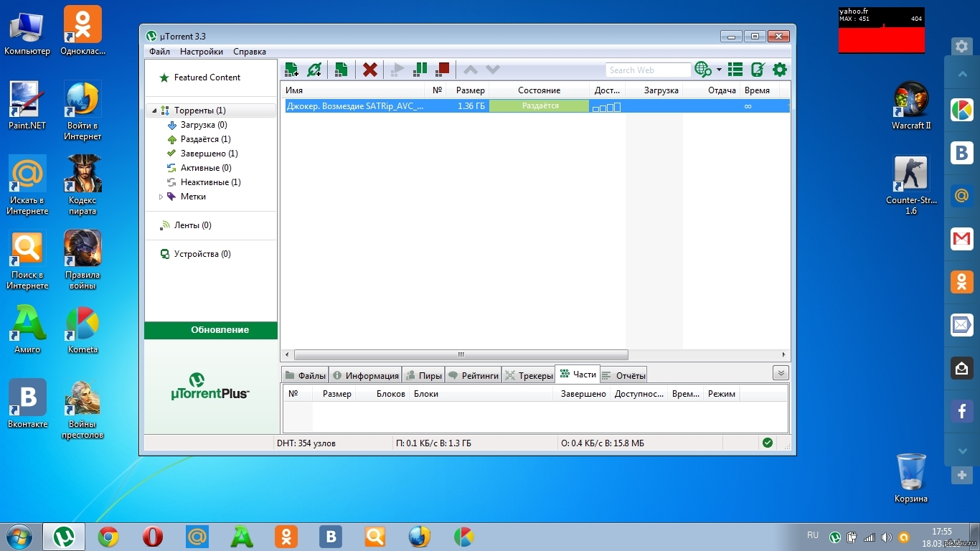Select the Загрузка (0) category
The image size is (980, 551).
pos(204,125)
